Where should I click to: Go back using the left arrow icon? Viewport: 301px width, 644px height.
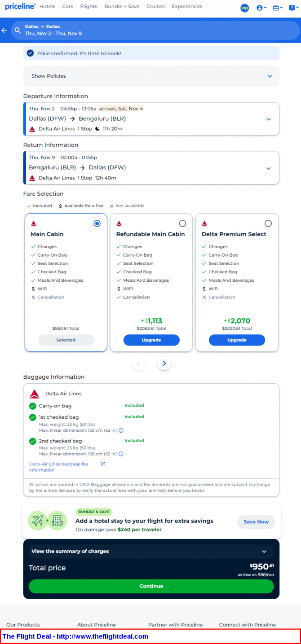coord(4,30)
